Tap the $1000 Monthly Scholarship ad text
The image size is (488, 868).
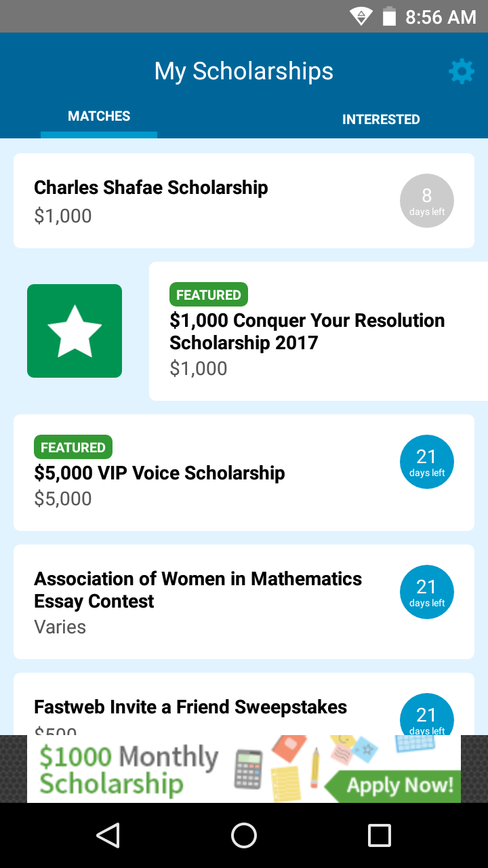pos(129,770)
